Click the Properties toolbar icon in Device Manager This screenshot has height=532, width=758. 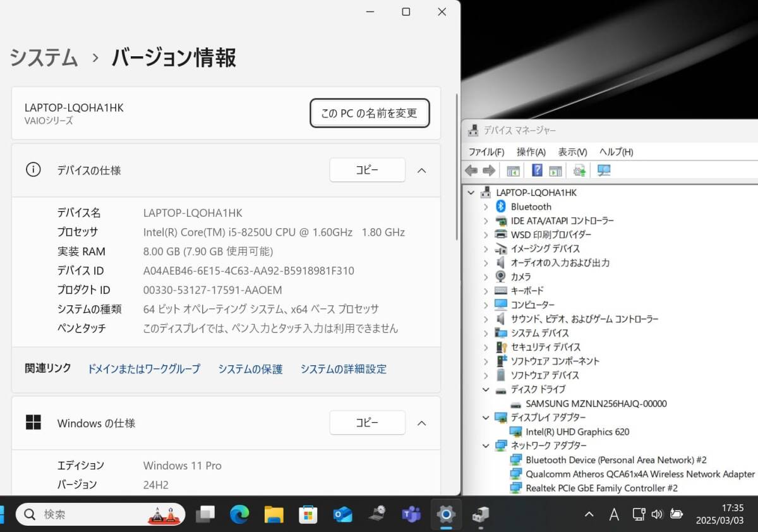coord(556,170)
